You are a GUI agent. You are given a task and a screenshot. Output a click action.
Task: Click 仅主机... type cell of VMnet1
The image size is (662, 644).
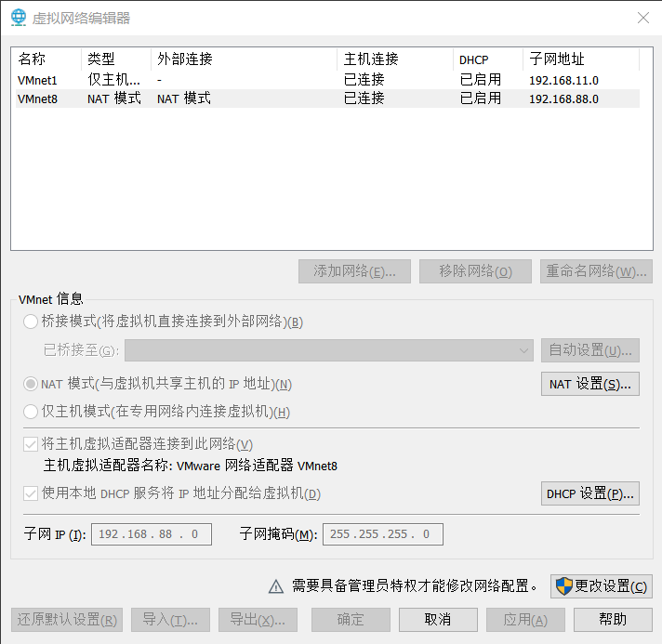(114, 80)
